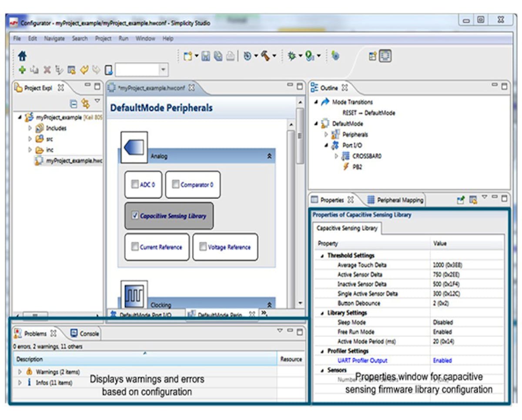
Task: Enable the ADC 0 checkbox
Action: point(135,184)
